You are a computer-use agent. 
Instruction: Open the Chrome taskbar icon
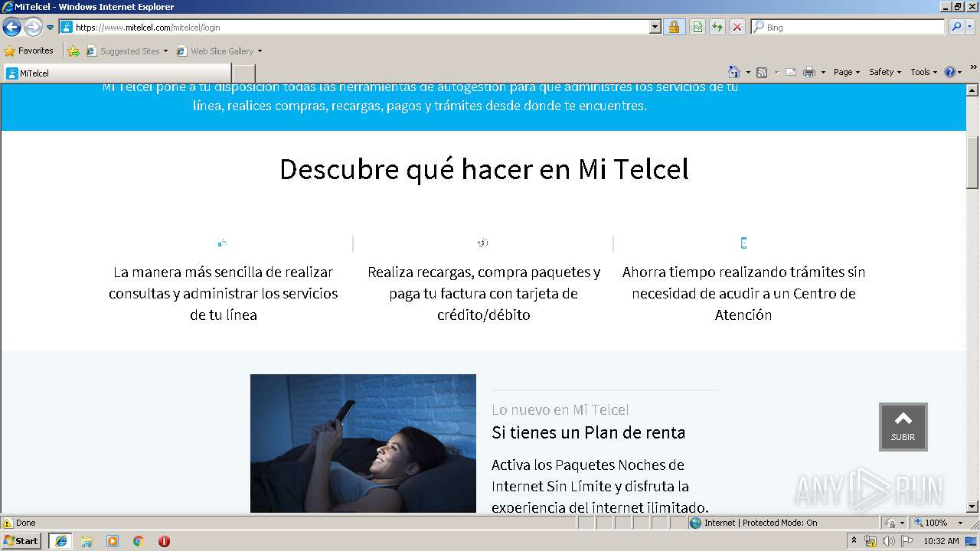pos(139,541)
